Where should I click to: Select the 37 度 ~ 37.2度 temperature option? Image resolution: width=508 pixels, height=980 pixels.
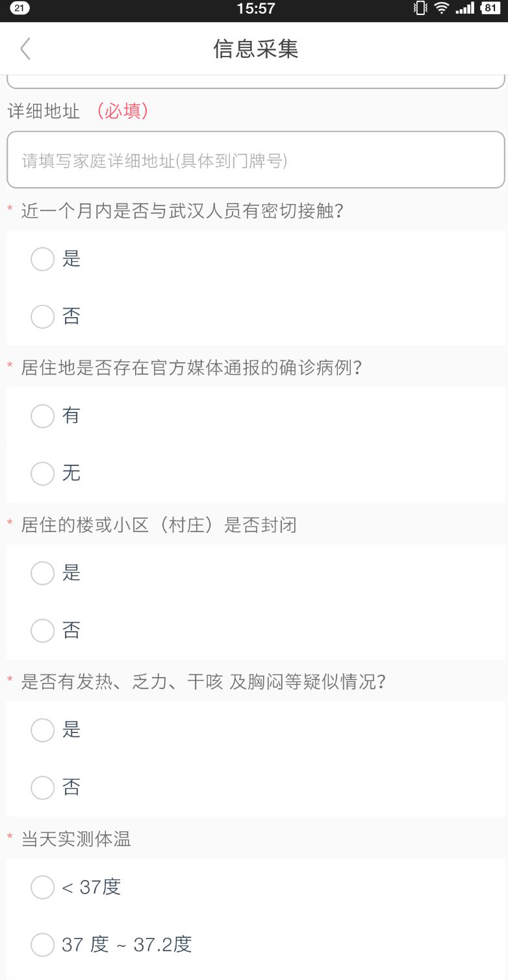point(43,944)
